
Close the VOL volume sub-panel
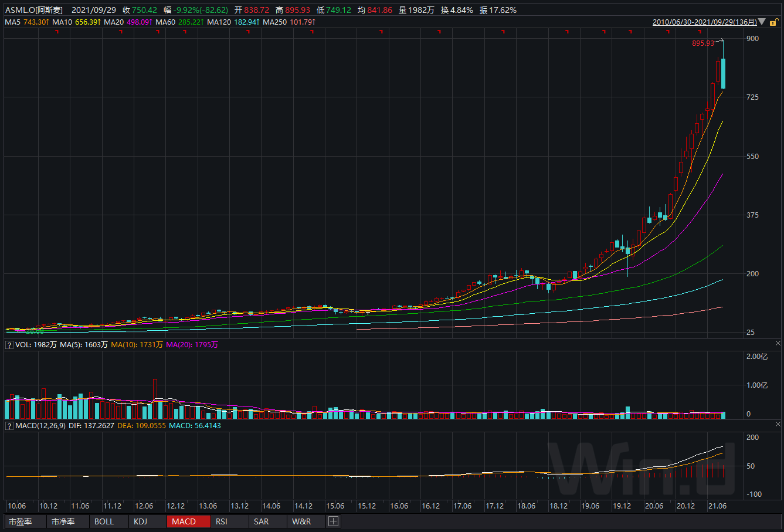point(778,343)
